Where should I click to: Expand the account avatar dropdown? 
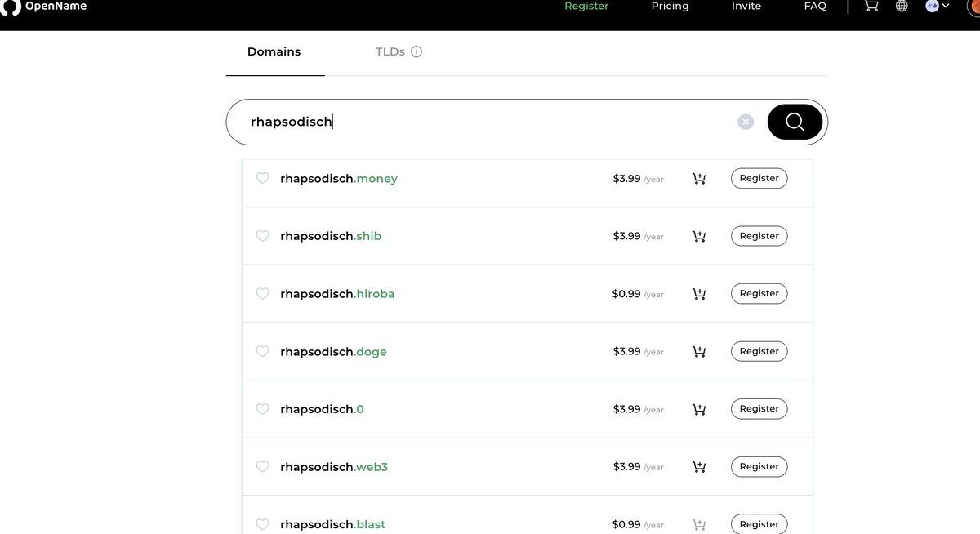937,6
